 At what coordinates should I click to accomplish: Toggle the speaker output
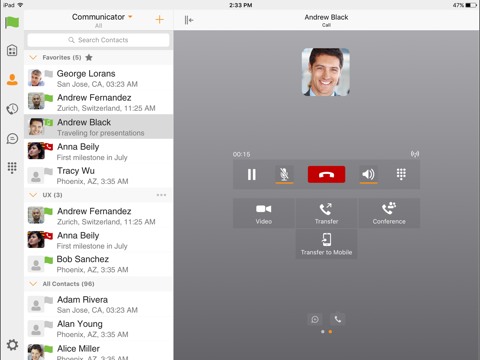coord(368,174)
